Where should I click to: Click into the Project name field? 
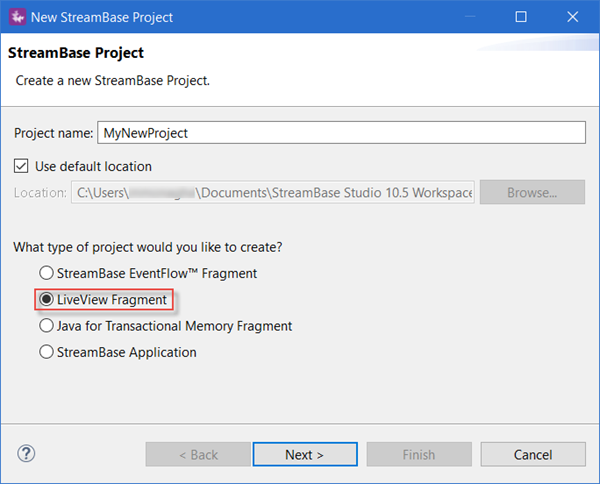click(340, 132)
